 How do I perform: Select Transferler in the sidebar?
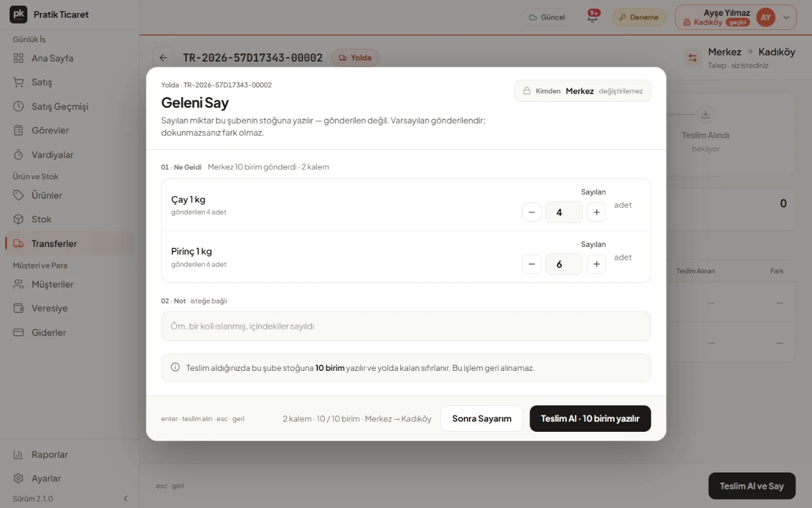coord(69,243)
